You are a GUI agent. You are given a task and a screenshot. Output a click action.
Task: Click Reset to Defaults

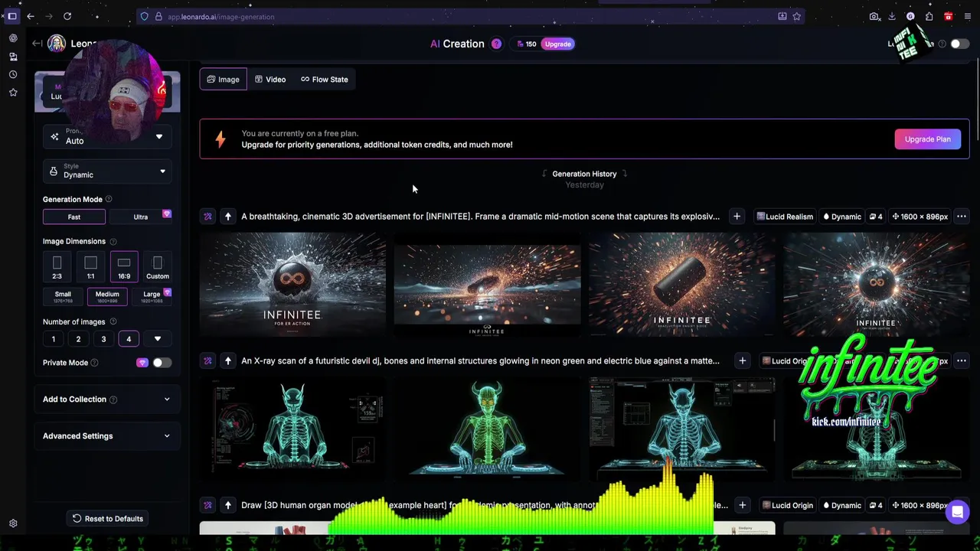pyautogui.click(x=107, y=519)
